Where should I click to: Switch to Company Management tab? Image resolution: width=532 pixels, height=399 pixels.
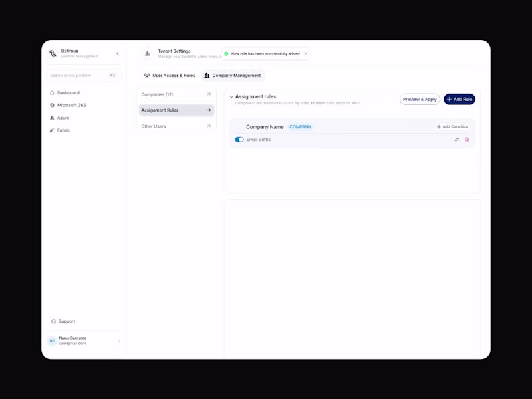click(x=233, y=76)
